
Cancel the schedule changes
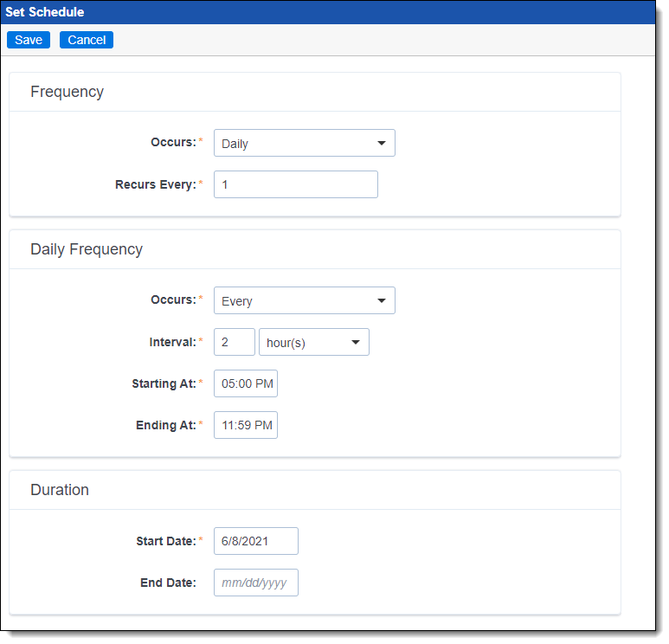[x=87, y=40]
